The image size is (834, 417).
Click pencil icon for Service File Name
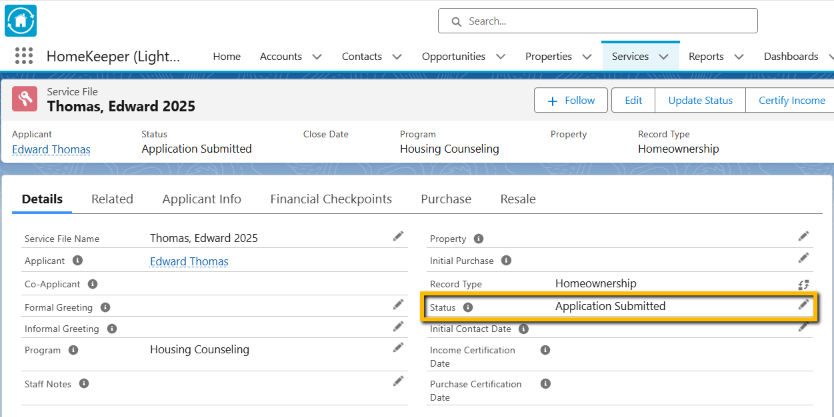[398, 236]
